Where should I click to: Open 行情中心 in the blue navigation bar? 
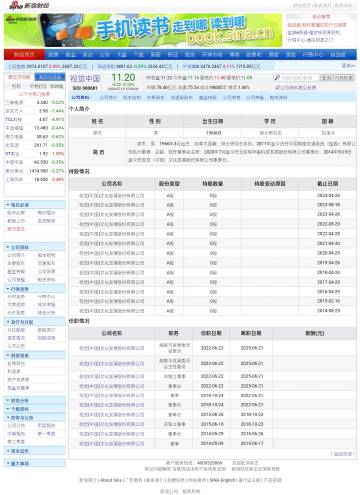(312, 54)
